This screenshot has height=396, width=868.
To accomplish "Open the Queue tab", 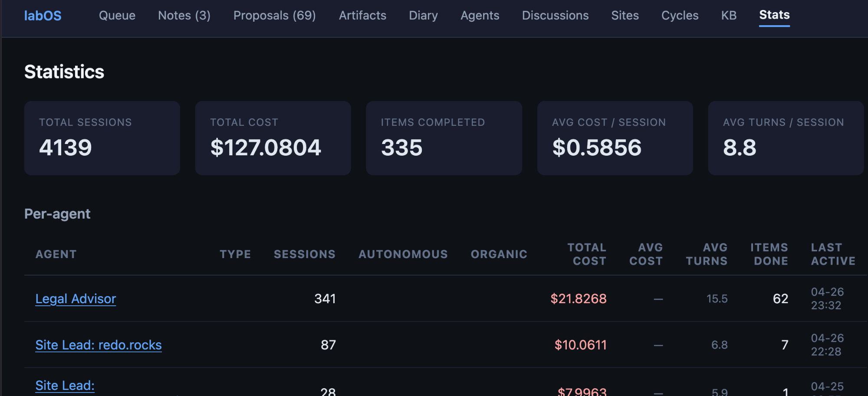I will click(x=117, y=16).
